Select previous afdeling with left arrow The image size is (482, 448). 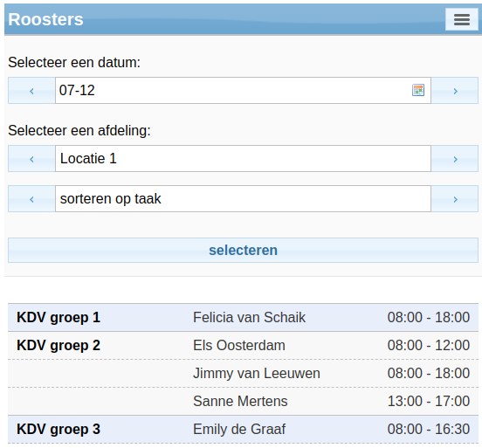pos(31,159)
